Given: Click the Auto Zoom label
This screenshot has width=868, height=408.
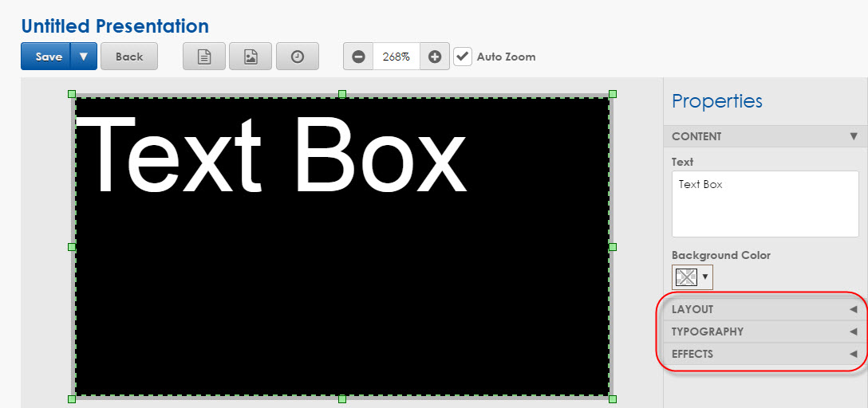Looking at the screenshot, I should point(506,57).
